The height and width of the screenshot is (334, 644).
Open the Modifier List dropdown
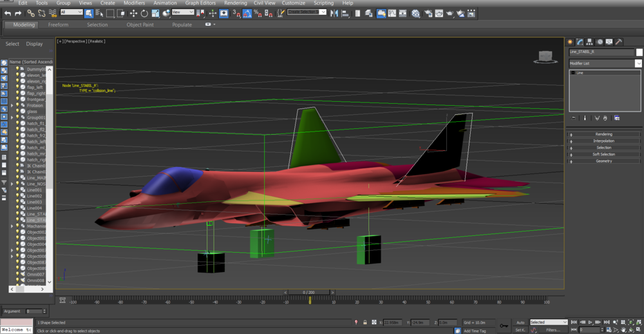click(638, 63)
